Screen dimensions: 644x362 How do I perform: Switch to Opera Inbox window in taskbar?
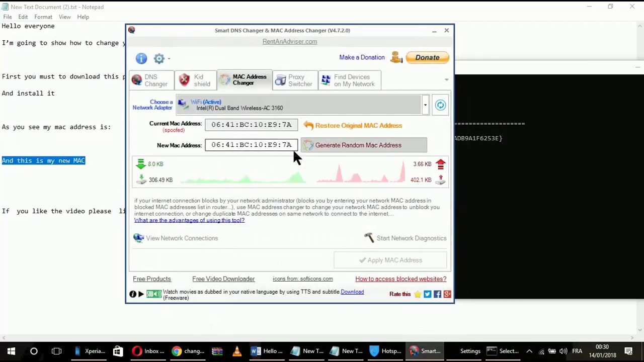point(147,351)
